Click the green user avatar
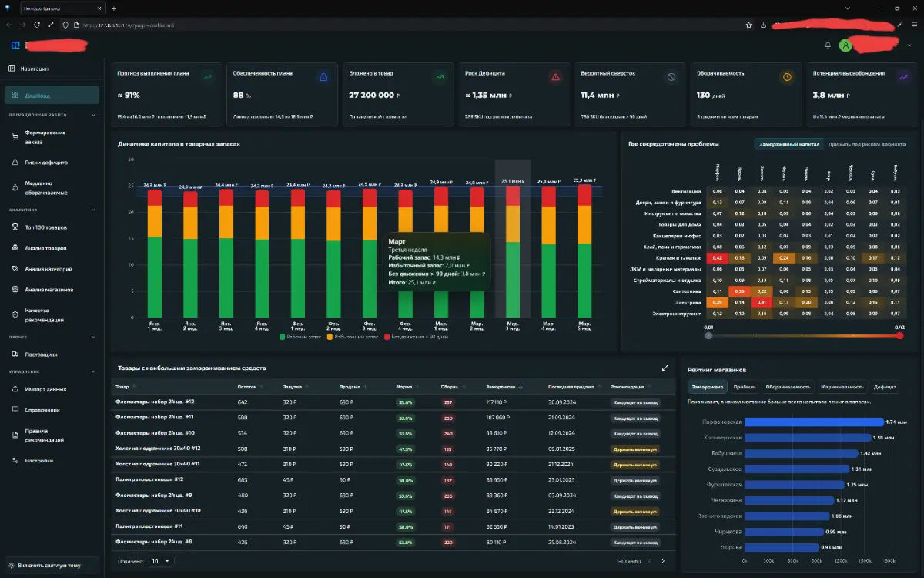 tap(845, 45)
